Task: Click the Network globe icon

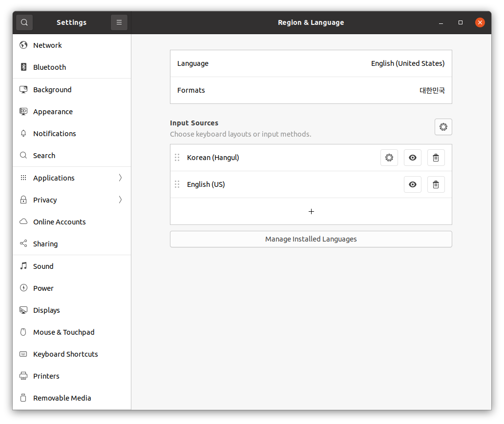Action: (23, 45)
